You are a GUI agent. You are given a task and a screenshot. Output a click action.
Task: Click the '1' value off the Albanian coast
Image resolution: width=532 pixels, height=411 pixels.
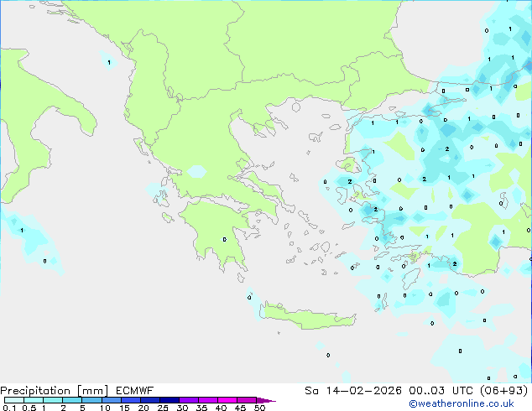[109, 62]
